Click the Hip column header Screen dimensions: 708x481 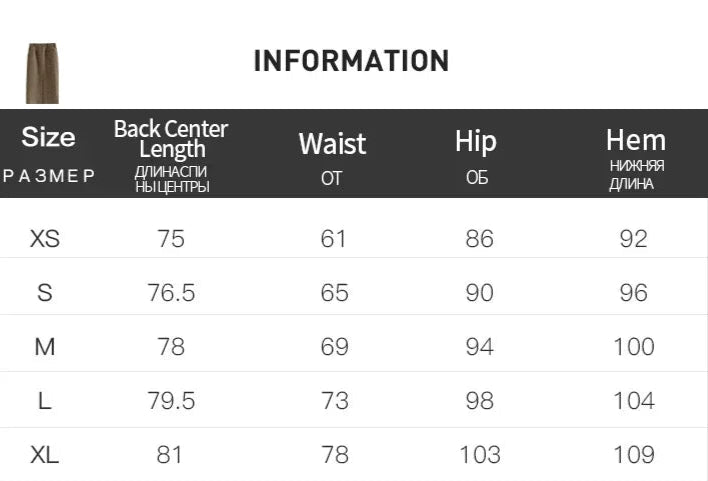(x=476, y=141)
